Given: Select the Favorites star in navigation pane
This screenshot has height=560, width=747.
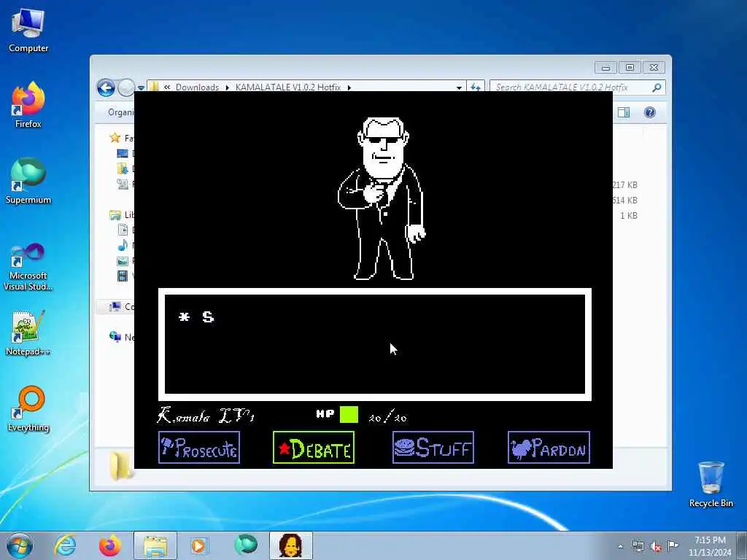Looking at the screenshot, I should (115, 138).
